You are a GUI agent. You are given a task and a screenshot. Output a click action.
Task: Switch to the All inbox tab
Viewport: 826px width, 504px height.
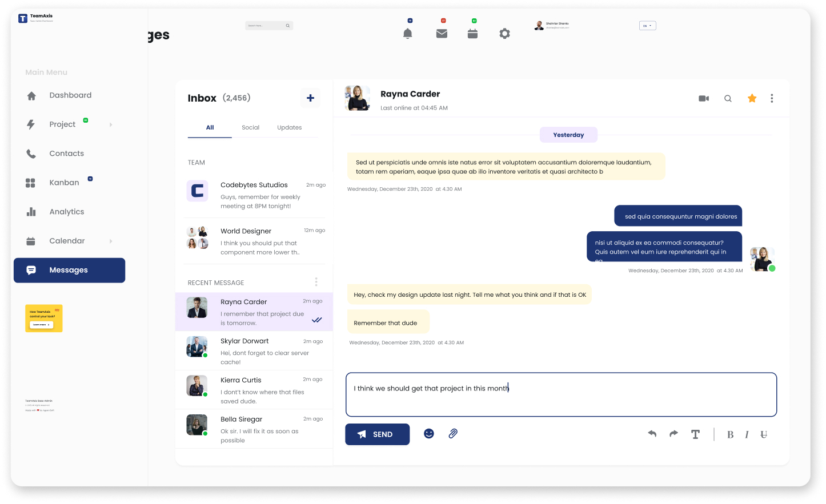210,127
